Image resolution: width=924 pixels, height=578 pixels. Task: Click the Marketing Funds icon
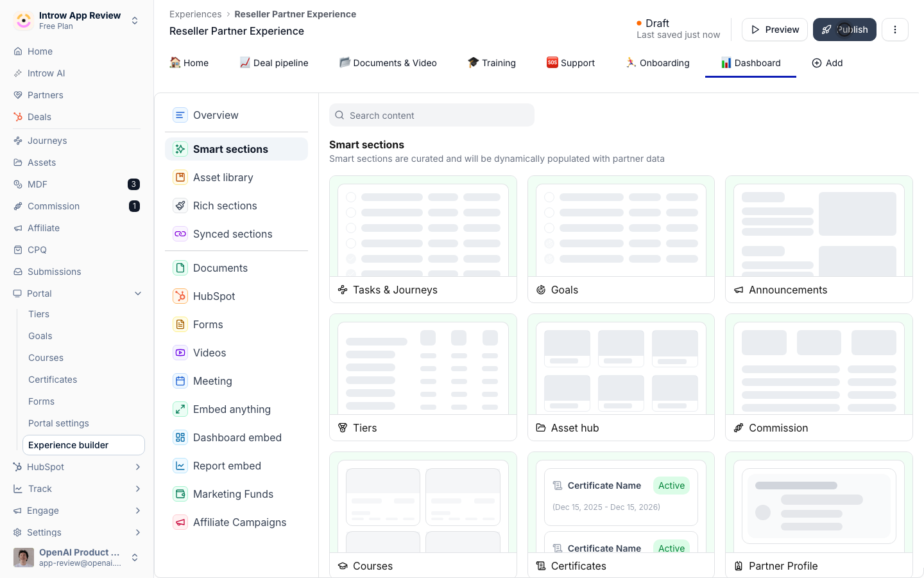click(180, 494)
